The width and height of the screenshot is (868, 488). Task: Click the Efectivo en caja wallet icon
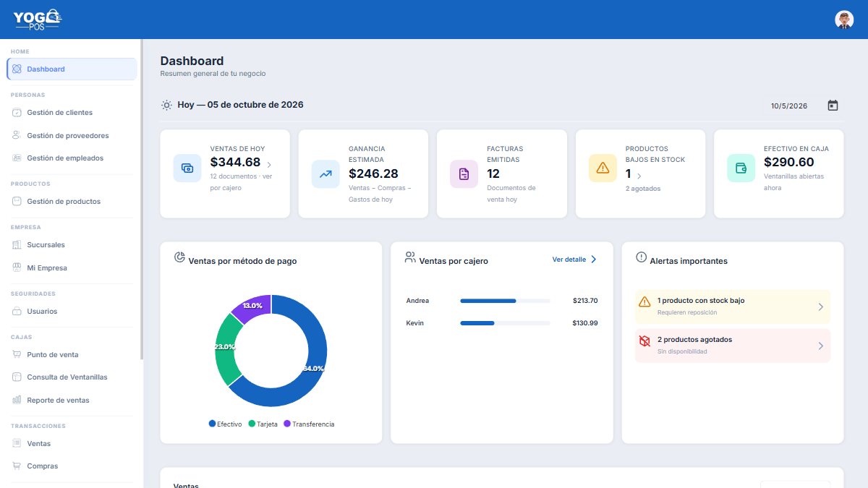(741, 168)
